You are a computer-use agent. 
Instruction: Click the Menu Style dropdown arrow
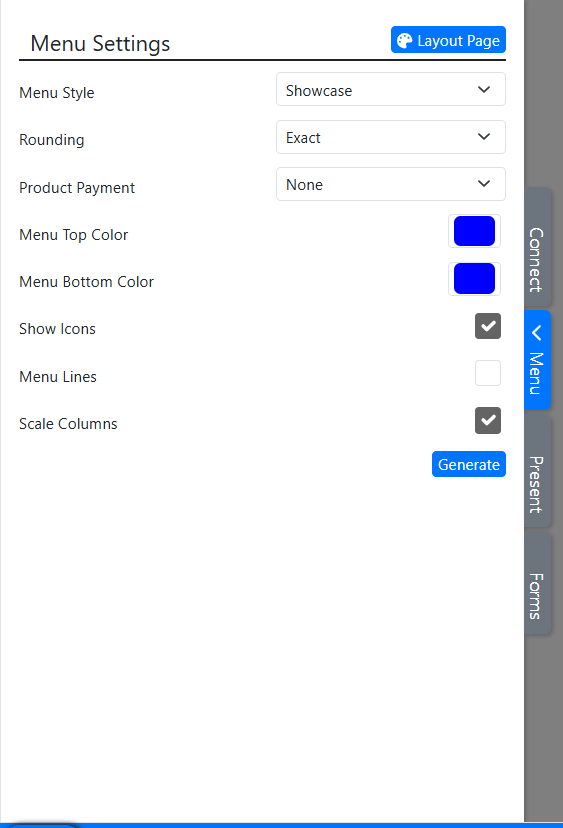click(x=484, y=90)
